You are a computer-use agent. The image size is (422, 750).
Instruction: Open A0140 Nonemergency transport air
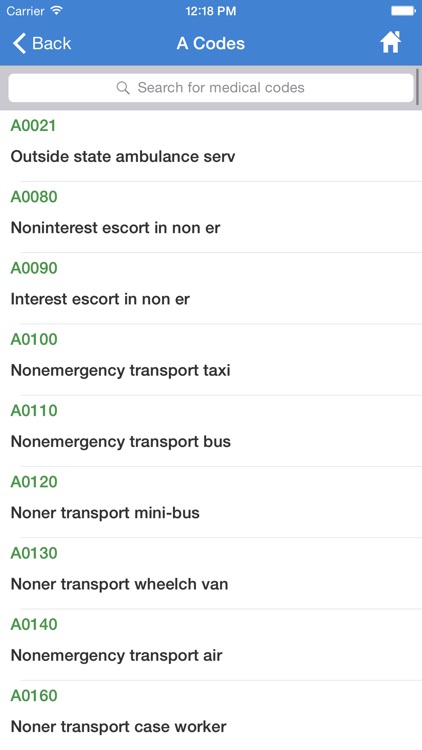coord(211,645)
